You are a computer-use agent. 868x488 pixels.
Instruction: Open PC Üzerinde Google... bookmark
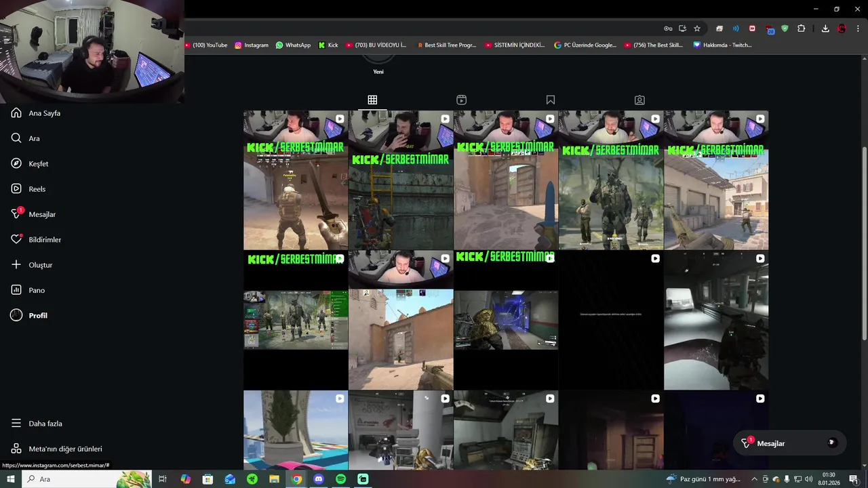point(585,45)
